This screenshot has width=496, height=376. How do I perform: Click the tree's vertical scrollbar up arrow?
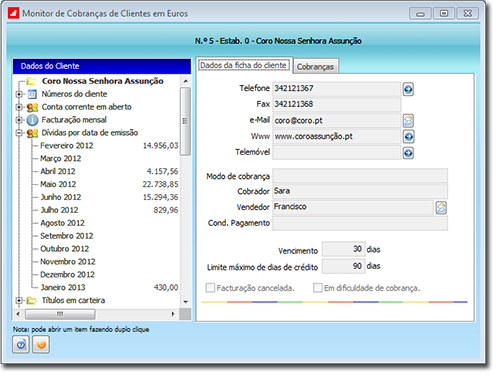coord(186,81)
